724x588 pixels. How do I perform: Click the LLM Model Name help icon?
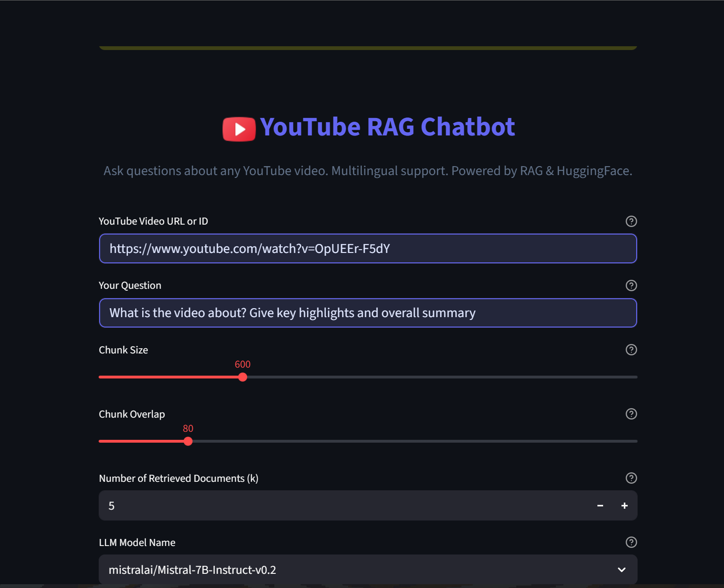(631, 542)
